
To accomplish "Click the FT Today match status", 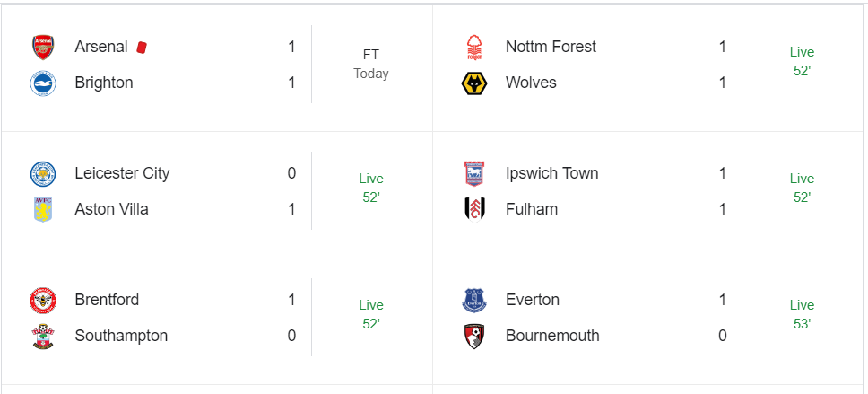I will pos(371,64).
